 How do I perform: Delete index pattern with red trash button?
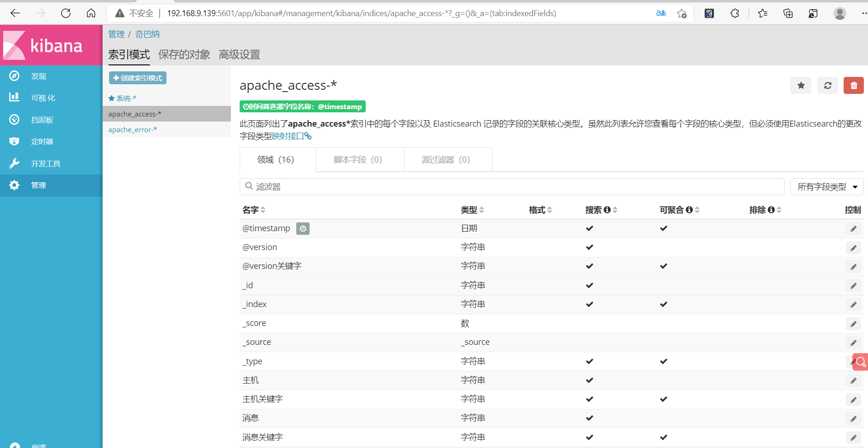(854, 85)
